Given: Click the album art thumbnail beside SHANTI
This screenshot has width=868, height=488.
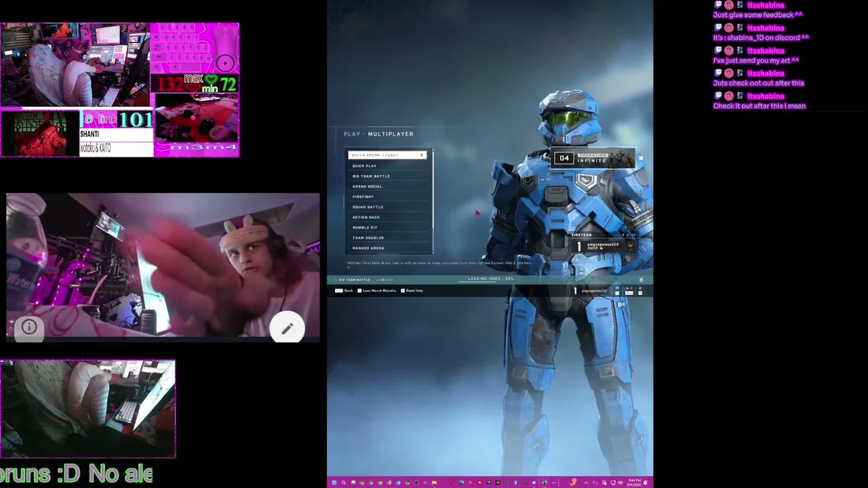Looking at the screenshot, I should tap(40, 134).
